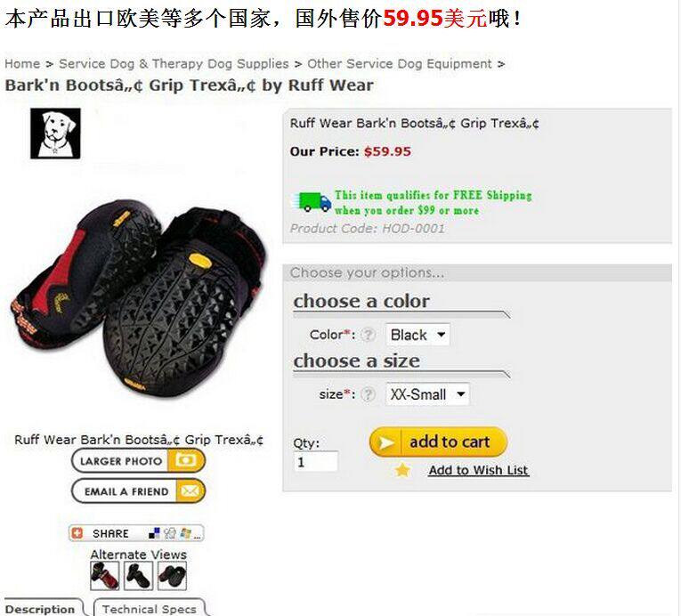Switch to the Technical Specs tab

coord(150,608)
